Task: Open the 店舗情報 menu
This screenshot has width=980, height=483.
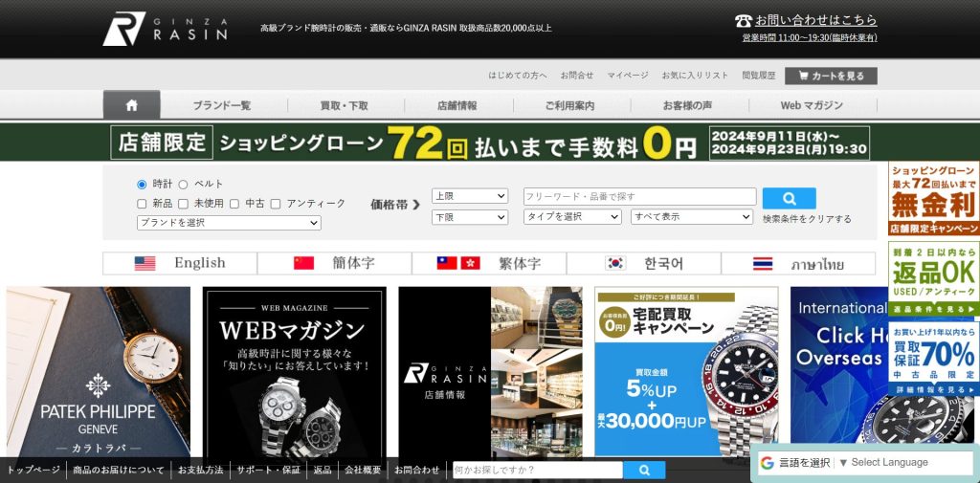Action: (457, 105)
